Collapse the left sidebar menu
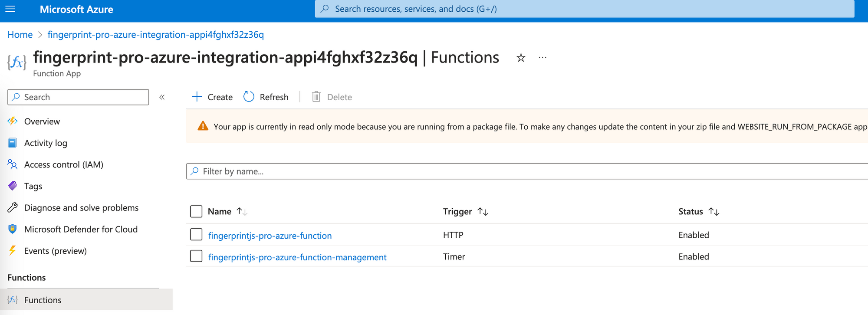Image resolution: width=868 pixels, height=315 pixels. [x=162, y=97]
